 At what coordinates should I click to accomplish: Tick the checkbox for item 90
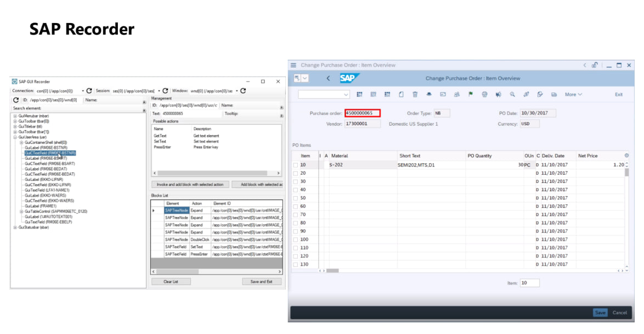click(295, 231)
